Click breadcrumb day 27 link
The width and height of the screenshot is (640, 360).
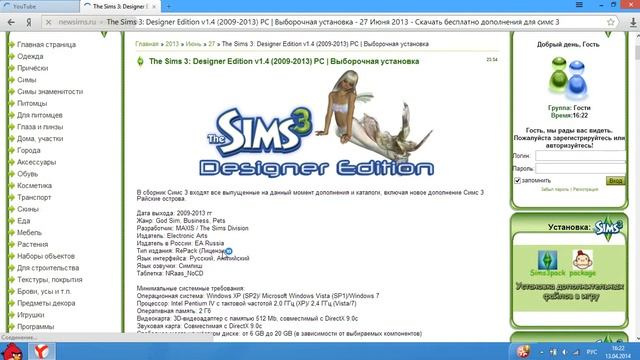point(211,44)
